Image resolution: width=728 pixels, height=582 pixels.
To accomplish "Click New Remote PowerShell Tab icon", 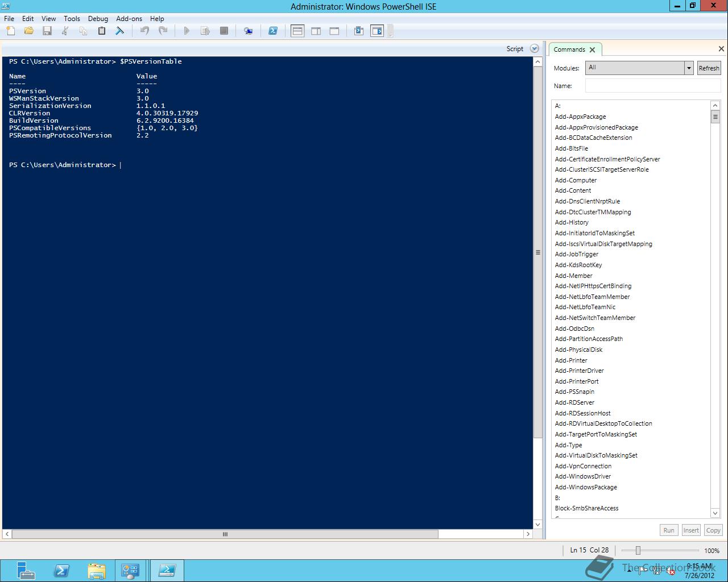I will click(248, 31).
